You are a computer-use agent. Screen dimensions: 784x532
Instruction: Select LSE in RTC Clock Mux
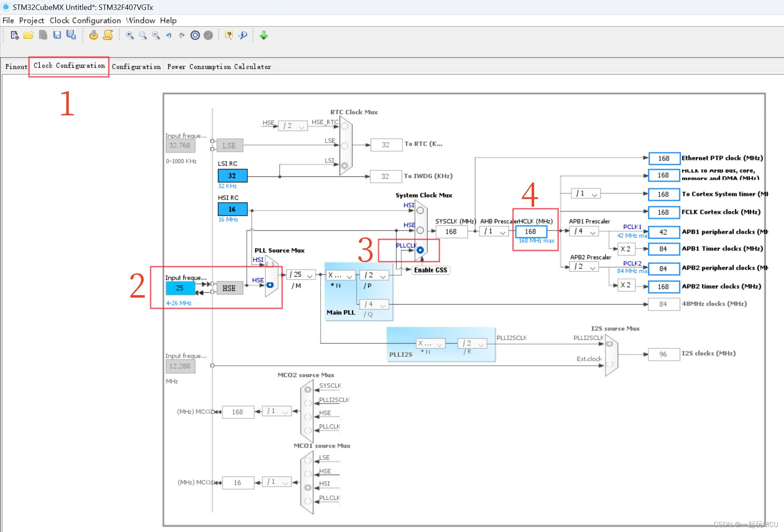point(345,146)
